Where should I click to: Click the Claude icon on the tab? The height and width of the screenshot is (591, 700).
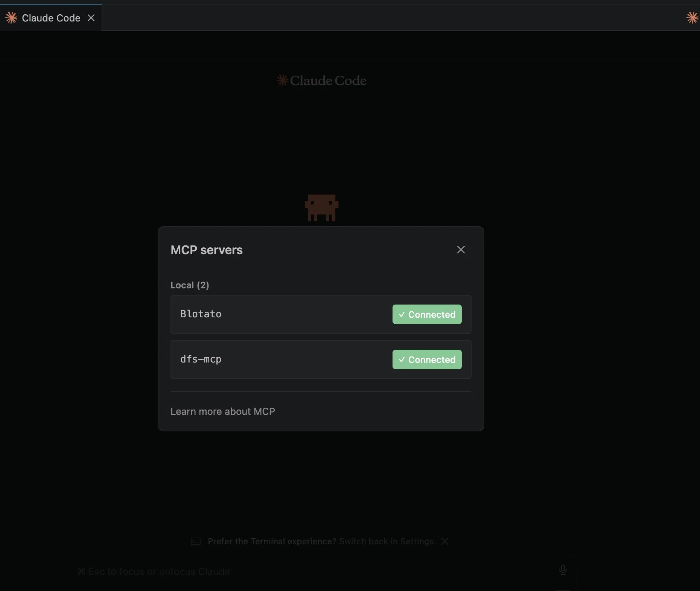(11, 18)
